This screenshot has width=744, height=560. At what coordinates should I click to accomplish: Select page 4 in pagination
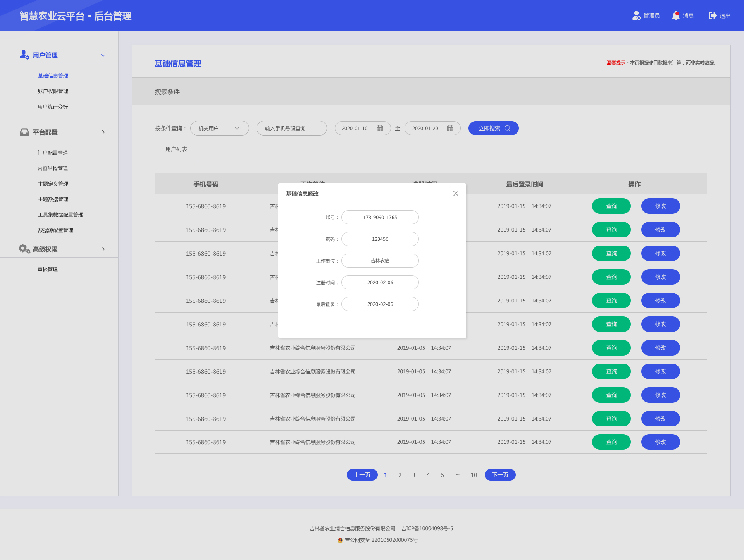[428, 475]
